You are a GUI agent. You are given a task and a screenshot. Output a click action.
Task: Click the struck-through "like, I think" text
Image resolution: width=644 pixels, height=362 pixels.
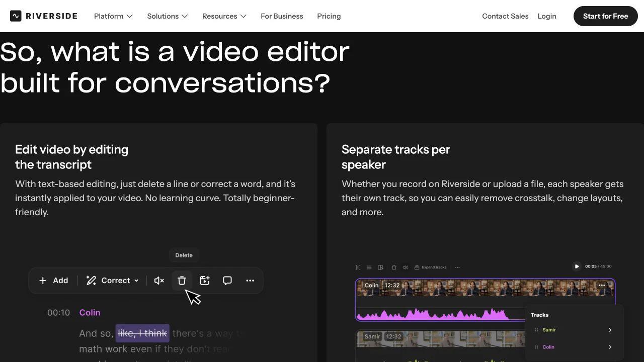(x=142, y=333)
